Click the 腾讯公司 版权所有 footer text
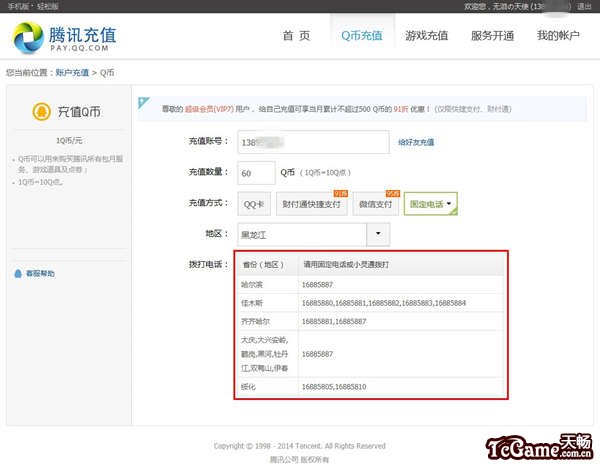This screenshot has width=600, height=468. tap(299, 459)
